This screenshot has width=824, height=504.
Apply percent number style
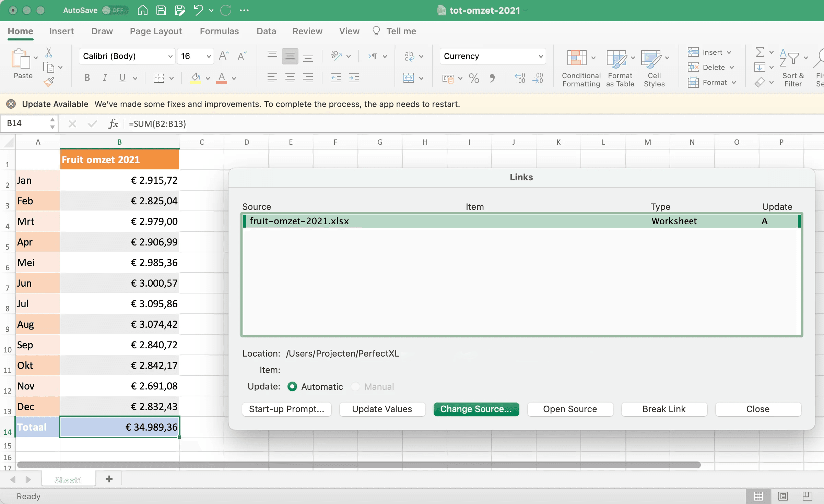coord(474,78)
